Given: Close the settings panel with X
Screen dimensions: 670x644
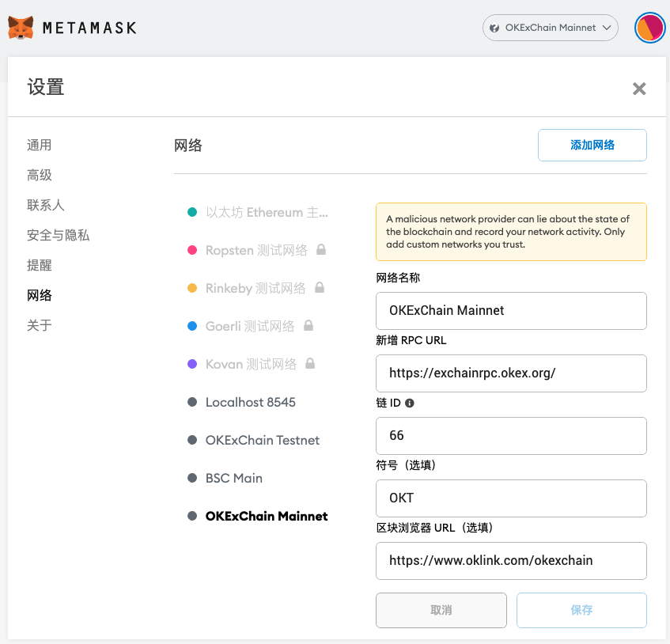Looking at the screenshot, I should [639, 89].
